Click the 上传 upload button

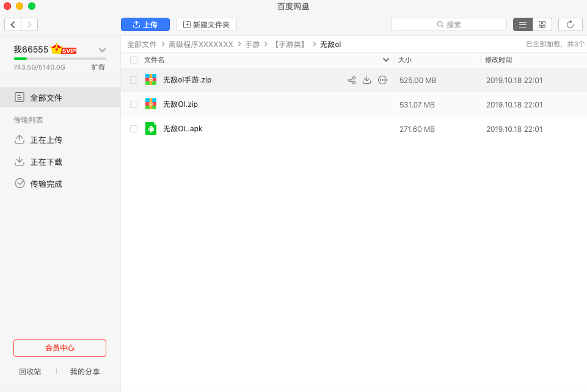click(x=145, y=24)
